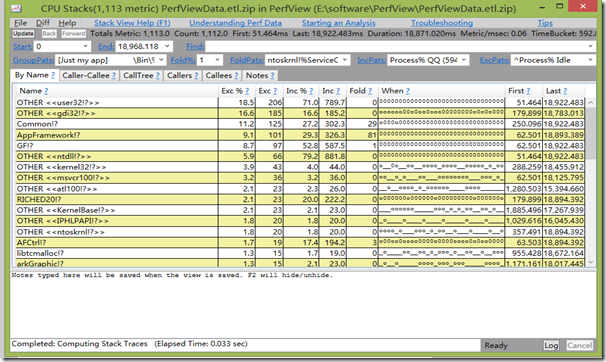Switch to the Notes tab

pyautogui.click(x=260, y=75)
